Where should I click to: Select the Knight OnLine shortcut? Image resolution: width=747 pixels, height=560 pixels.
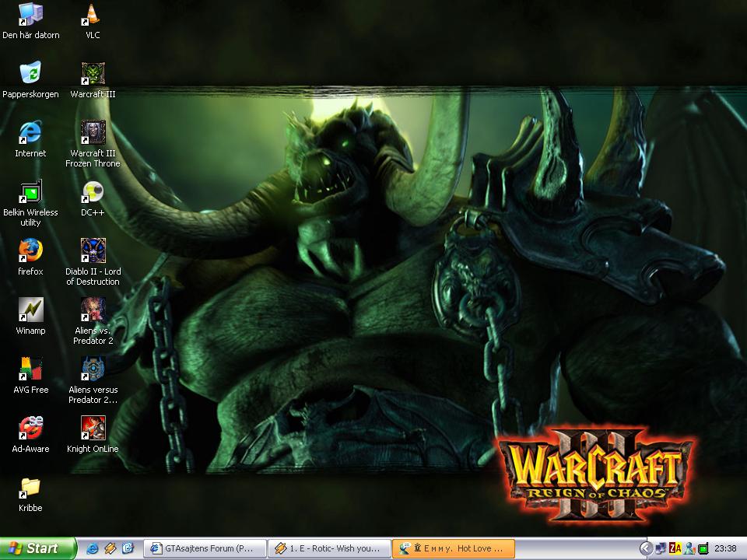(x=93, y=429)
